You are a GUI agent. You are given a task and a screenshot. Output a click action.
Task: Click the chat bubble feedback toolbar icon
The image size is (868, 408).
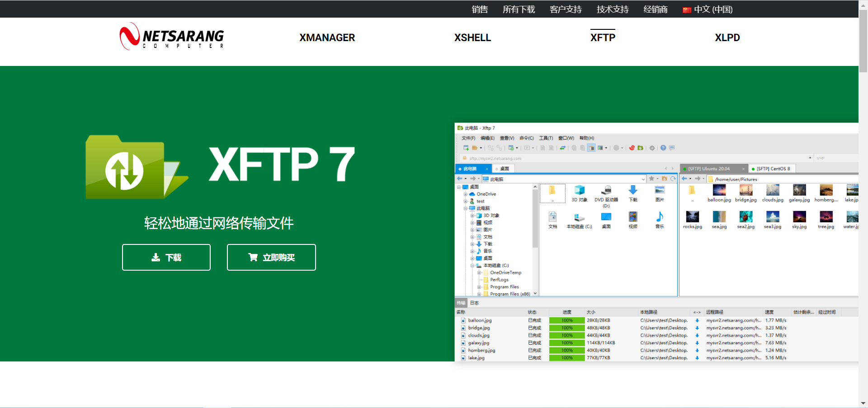click(x=672, y=148)
